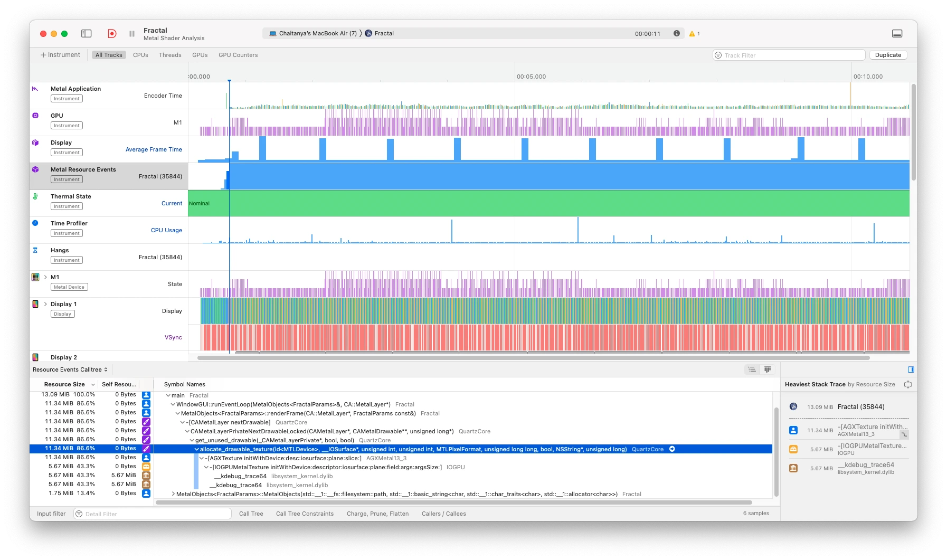The height and width of the screenshot is (560, 947).
Task: Expand the M1 Metal Device track
Action: [45, 277]
